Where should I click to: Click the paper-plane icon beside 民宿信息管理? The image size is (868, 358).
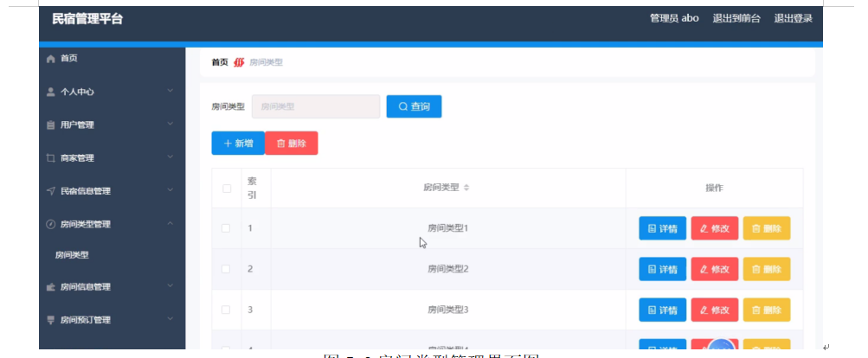[x=51, y=191]
